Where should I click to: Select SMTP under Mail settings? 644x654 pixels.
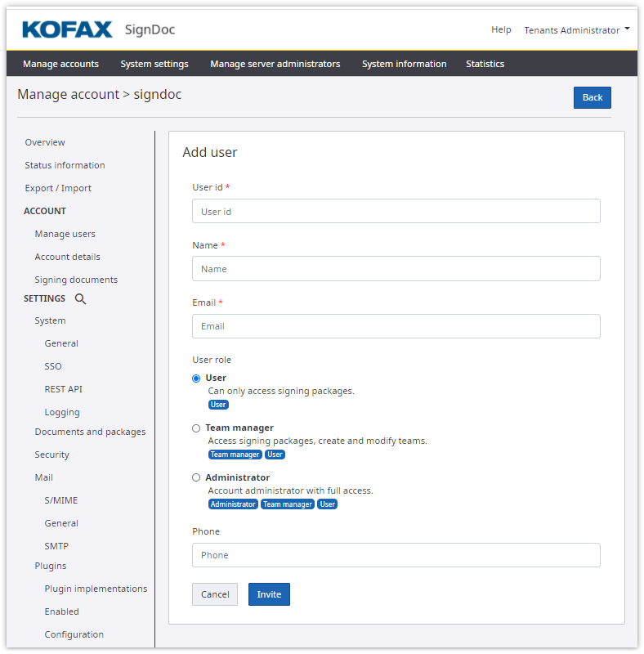(x=56, y=546)
